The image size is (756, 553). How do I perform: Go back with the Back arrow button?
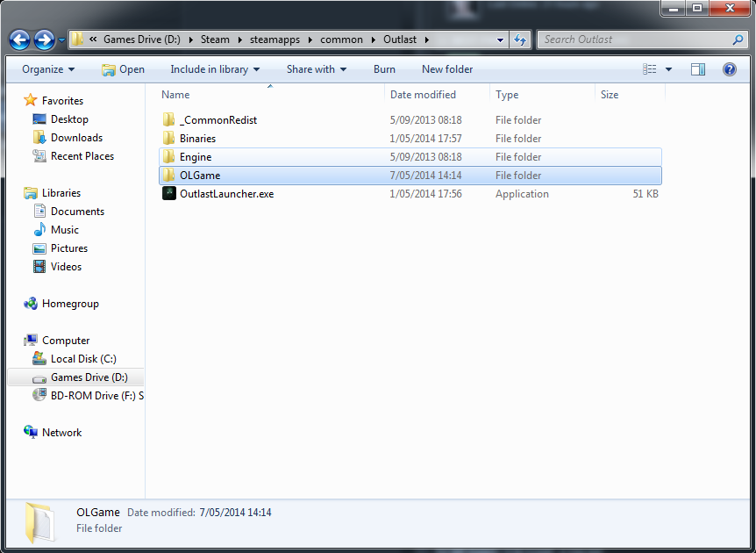point(20,40)
